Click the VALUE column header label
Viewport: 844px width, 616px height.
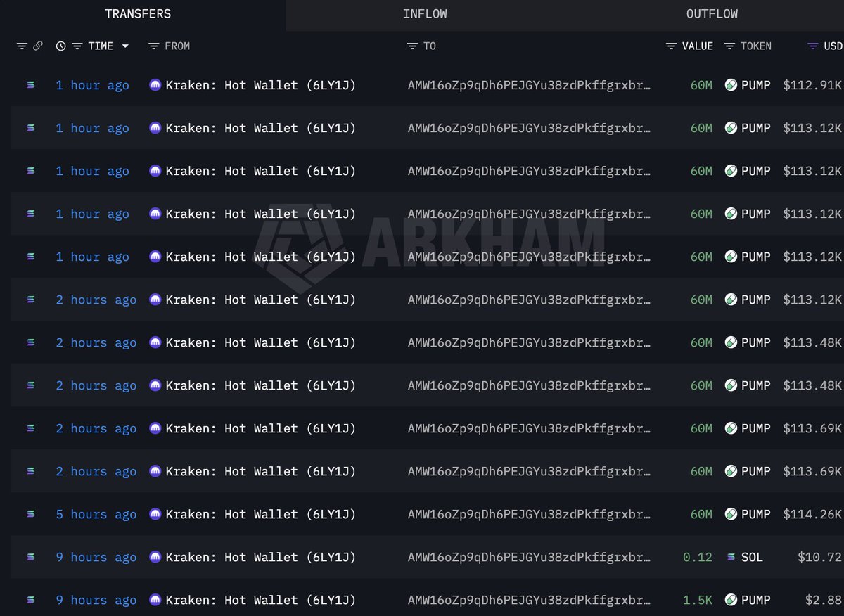[x=698, y=46]
